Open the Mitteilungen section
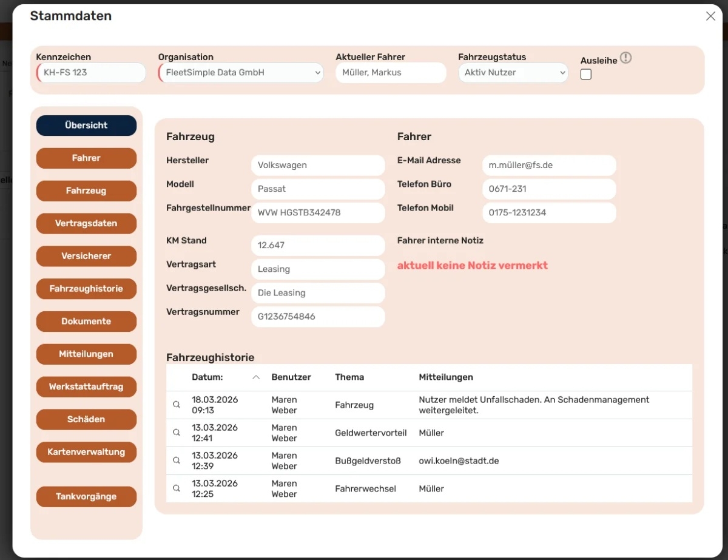 tap(86, 354)
